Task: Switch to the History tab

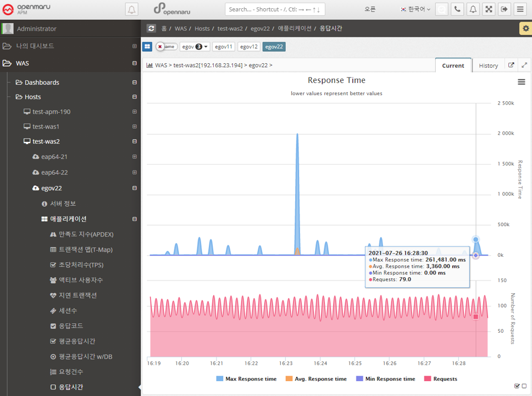Action: (488, 65)
